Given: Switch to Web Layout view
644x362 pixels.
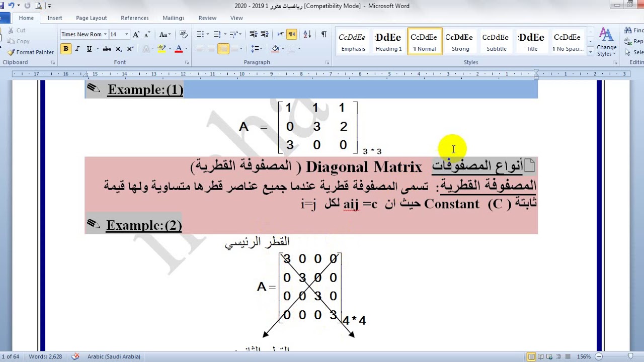Looking at the screenshot, I should coord(550,356).
